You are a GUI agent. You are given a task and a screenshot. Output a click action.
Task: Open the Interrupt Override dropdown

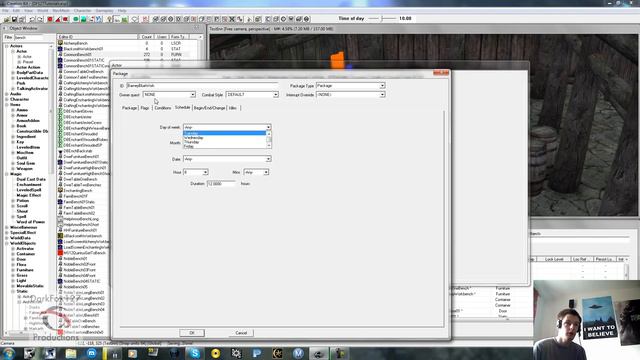click(382, 95)
